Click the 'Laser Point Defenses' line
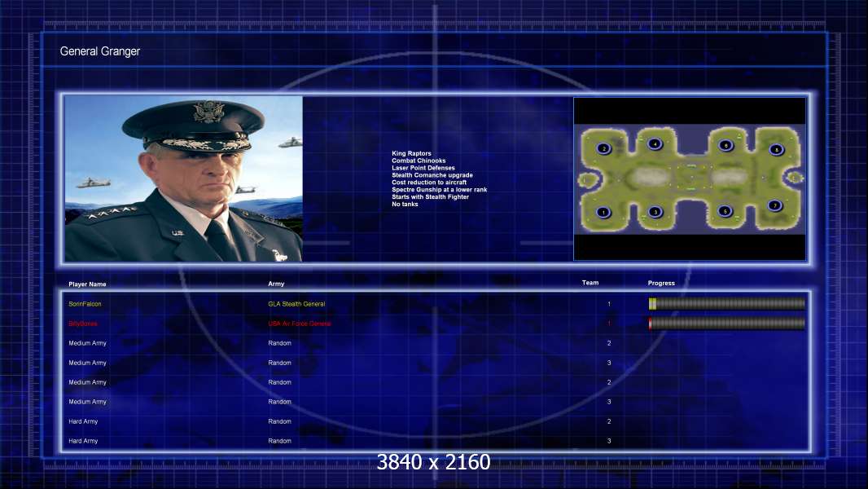The width and height of the screenshot is (868, 489). coord(423,168)
